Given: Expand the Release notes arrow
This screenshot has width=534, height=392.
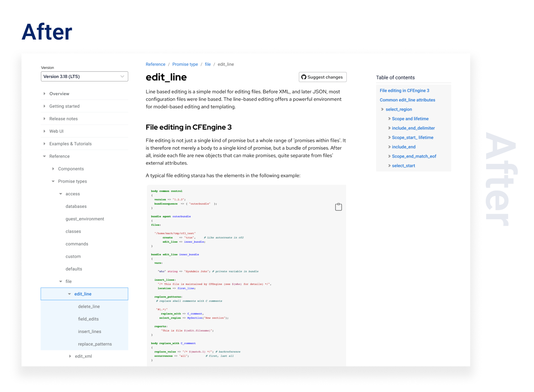Looking at the screenshot, I should click(x=44, y=119).
